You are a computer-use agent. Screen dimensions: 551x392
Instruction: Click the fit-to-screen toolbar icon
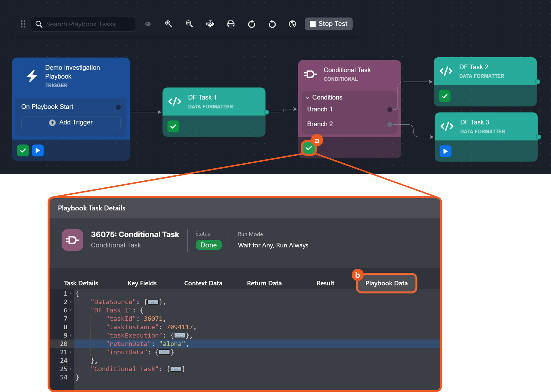click(210, 24)
